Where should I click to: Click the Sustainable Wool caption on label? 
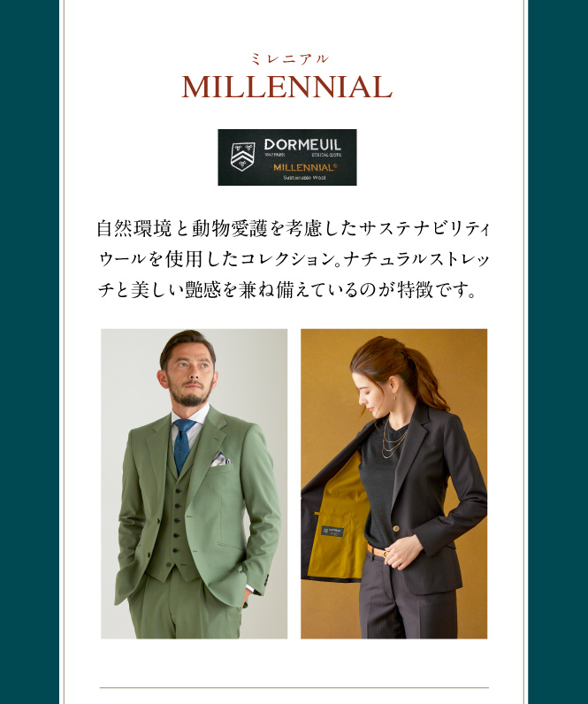pyautogui.click(x=304, y=178)
